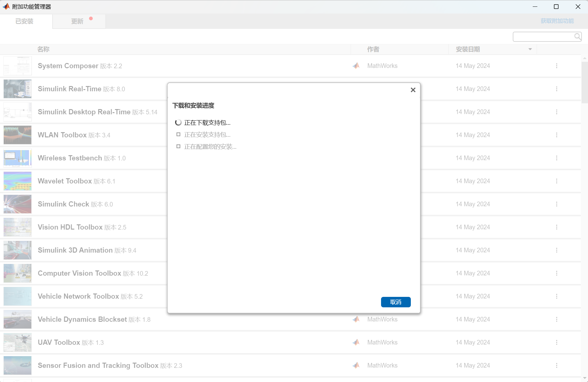
Task: Click the 正在安装支持包 step box
Action: pyautogui.click(x=178, y=134)
